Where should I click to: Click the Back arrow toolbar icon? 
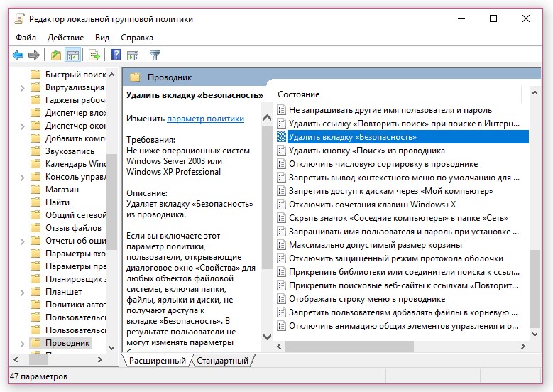pyautogui.click(x=18, y=55)
